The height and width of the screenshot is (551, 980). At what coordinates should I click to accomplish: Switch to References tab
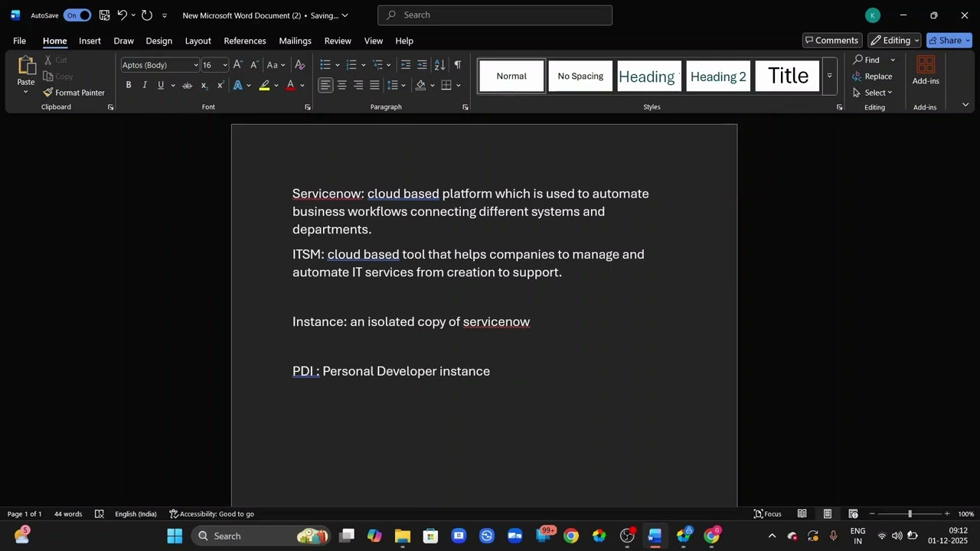pos(245,41)
